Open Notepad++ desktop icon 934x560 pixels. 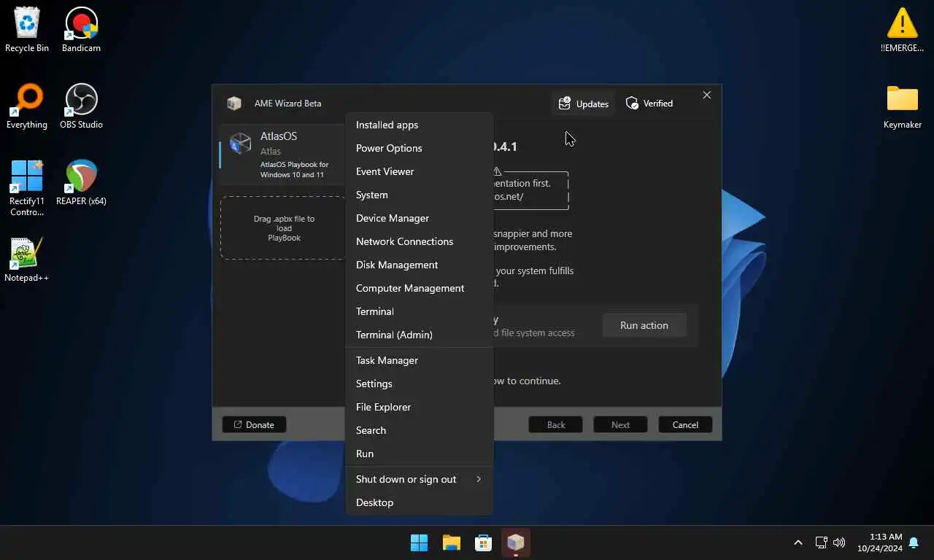tap(27, 260)
